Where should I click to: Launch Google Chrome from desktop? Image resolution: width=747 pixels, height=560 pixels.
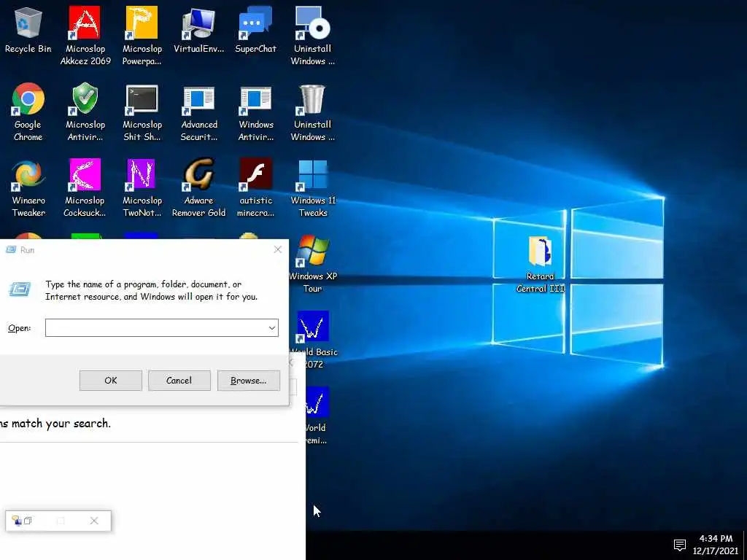28,112
